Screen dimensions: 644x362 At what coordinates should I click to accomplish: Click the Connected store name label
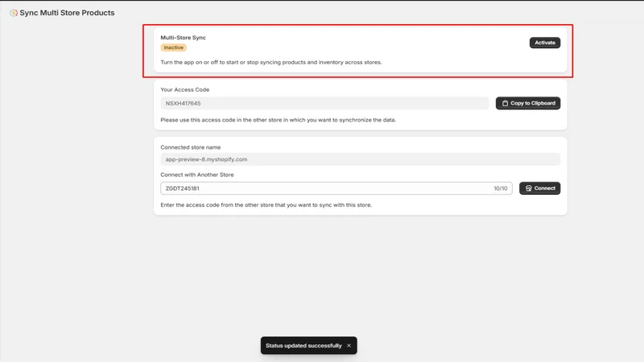[191, 147]
